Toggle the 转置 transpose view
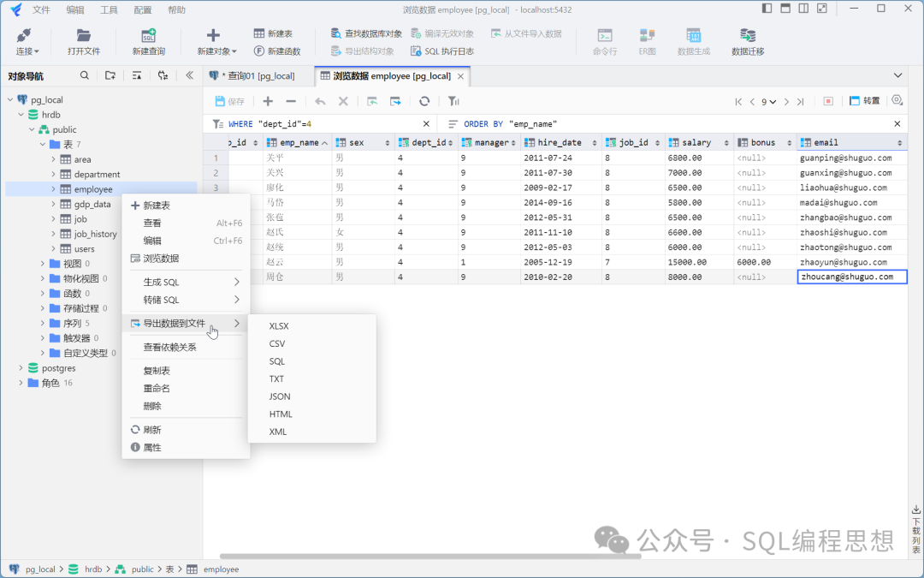Viewport: 924px width, 578px height. [x=864, y=101]
